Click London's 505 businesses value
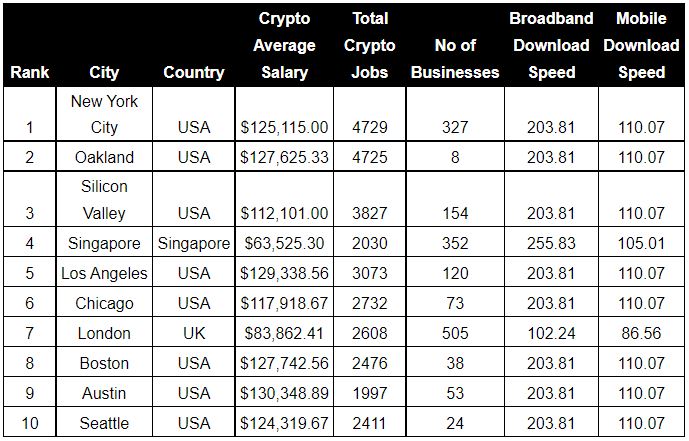The width and height of the screenshot is (689, 441). (x=454, y=333)
